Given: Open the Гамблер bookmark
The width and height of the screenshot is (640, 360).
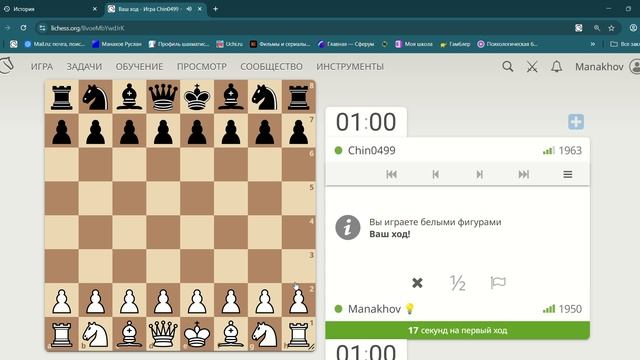Looking at the screenshot, I should (x=455, y=44).
